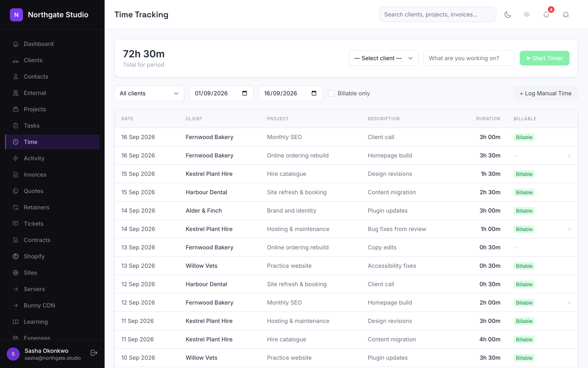Viewport: 588px width, 368px height.
Task: Open Willow Vets in Accessibility fixes row
Action: pyautogui.click(x=202, y=266)
